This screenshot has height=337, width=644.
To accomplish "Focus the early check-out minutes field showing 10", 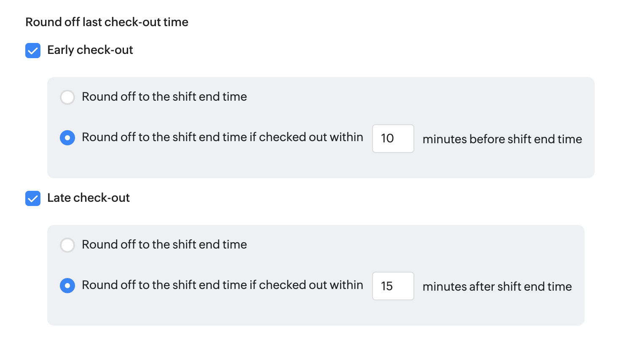I will pyautogui.click(x=393, y=139).
